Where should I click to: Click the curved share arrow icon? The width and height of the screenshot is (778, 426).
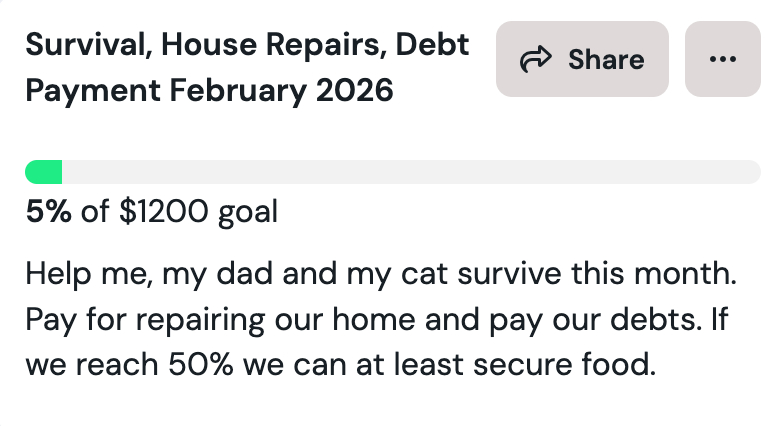pos(536,60)
